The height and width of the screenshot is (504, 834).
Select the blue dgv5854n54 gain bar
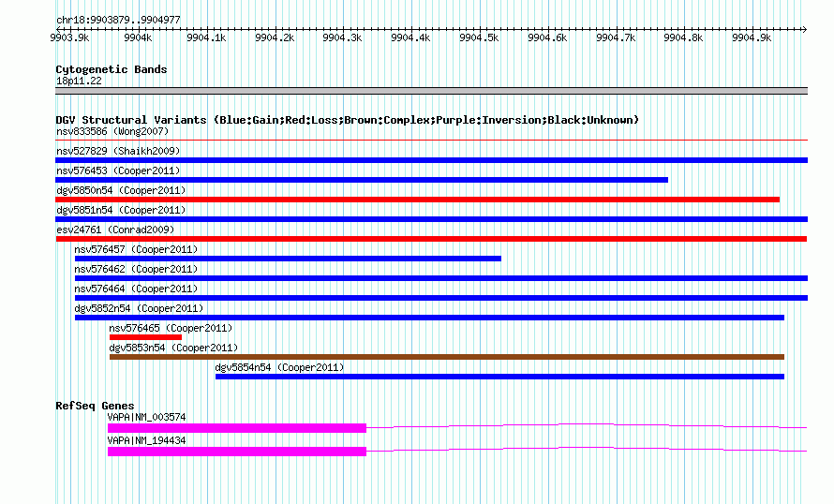pyautogui.click(x=499, y=377)
